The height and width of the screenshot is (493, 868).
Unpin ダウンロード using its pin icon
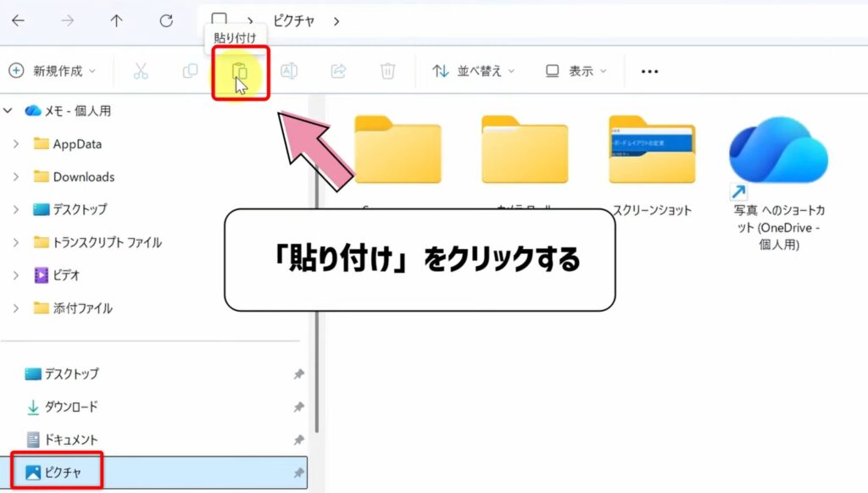[298, 407]
